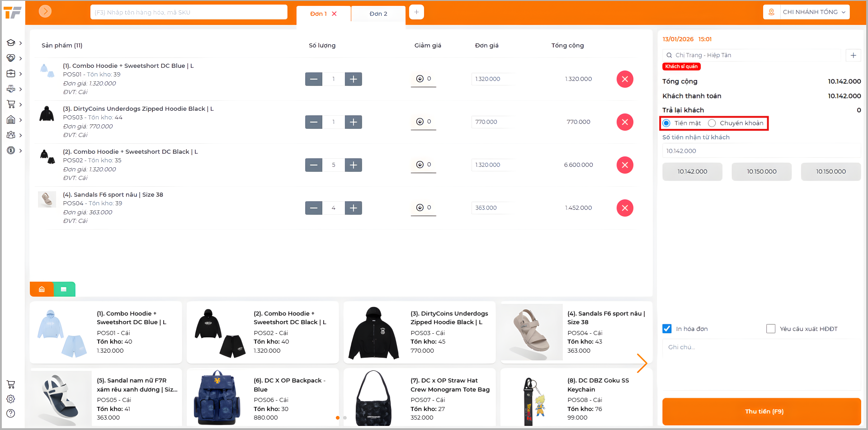Click the dollar coin sidebar icon
Image resolution: width=868 pixels, height=430 pixels.
[11, 151]
